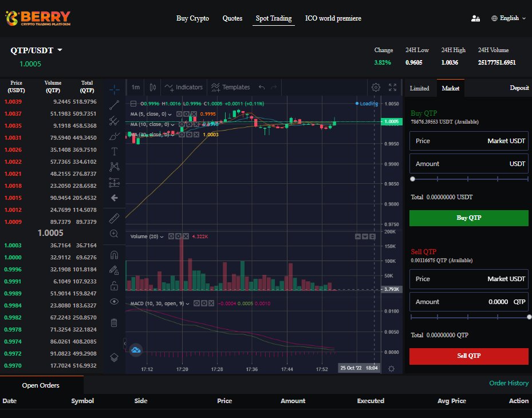Toggle lock all drawing tools
The height and width of the screenshot is (418, 532).
point(115,286)
